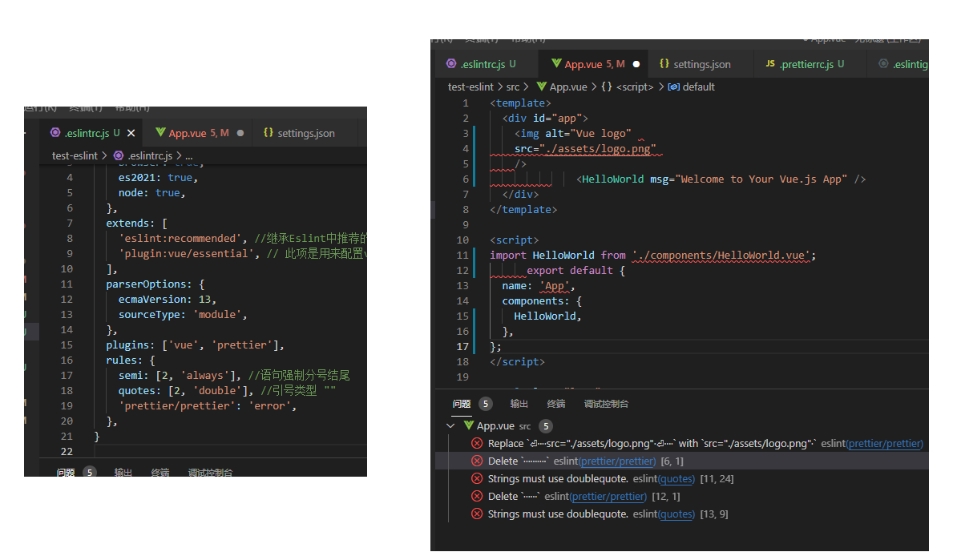Open the settings.json tab in left editor

click(x=305, y=133)
